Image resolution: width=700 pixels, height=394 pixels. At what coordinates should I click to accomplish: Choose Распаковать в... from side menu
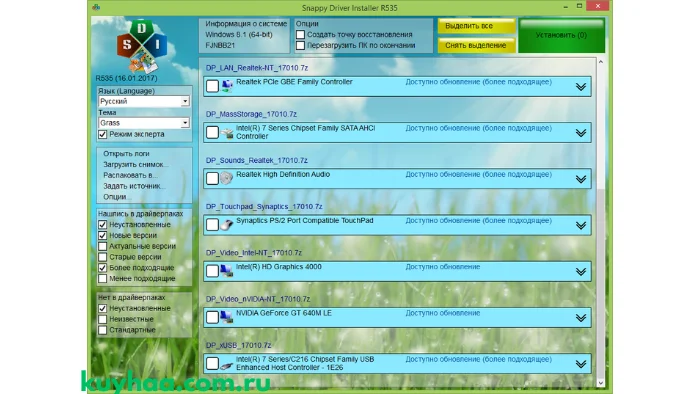pyautogui.click(x=130, y=175)
